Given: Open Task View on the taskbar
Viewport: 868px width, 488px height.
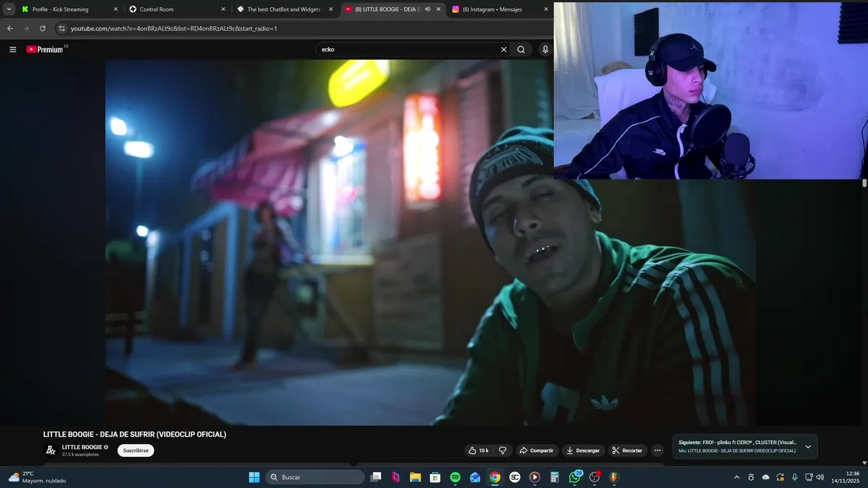Looking at the screenshot, I should click(376, 477).
